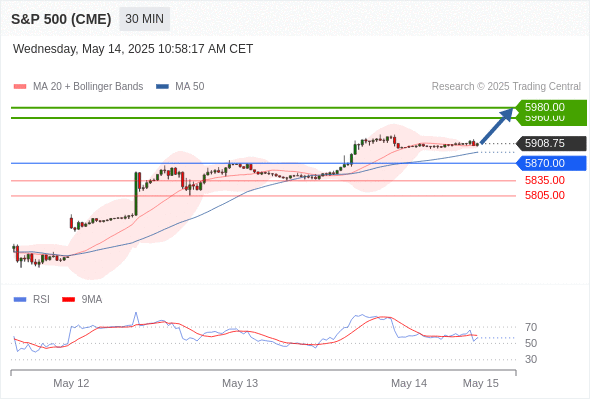This screenshot has height=400, width=590.
Task: Click the MA 50 legend label
Action: click(190, 87)
